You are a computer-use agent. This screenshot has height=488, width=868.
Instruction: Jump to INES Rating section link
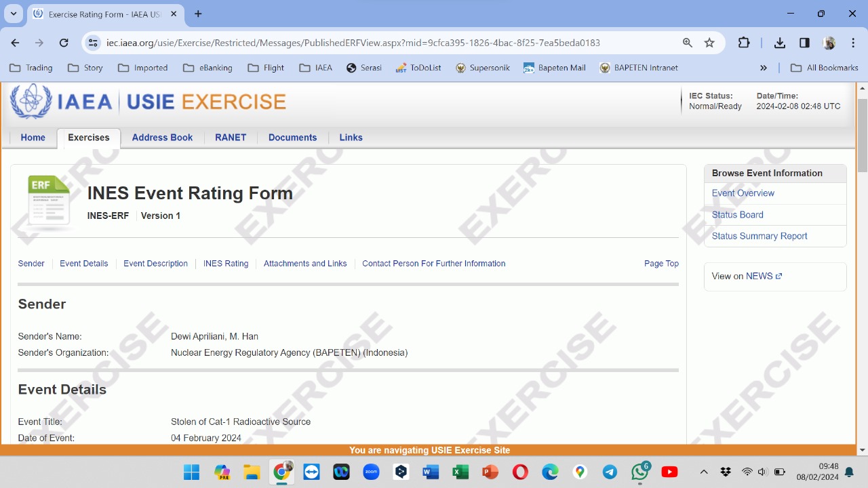point(226,264)
